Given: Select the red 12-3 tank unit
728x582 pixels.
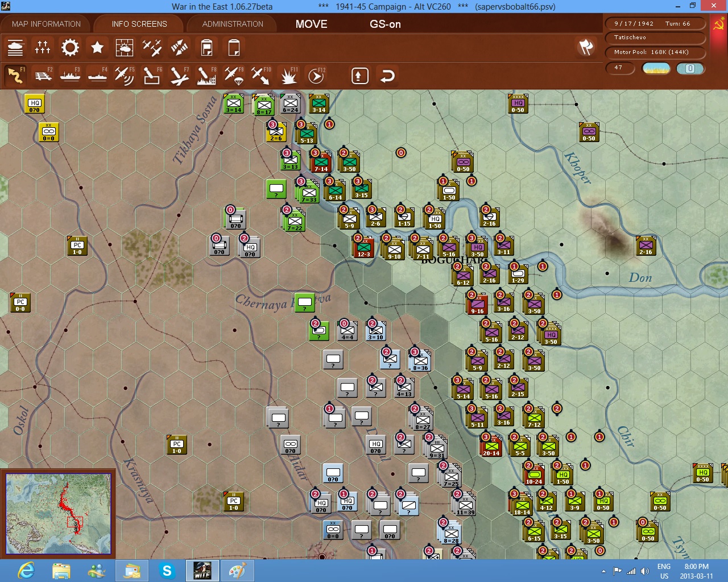Looking at the screenshot, I should pos(363,247).
